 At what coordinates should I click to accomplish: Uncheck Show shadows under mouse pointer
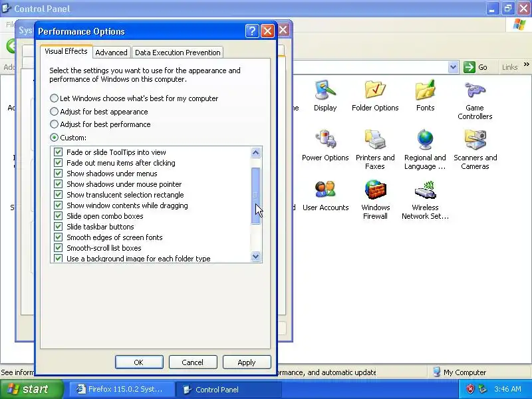click(x=59, y=184)
